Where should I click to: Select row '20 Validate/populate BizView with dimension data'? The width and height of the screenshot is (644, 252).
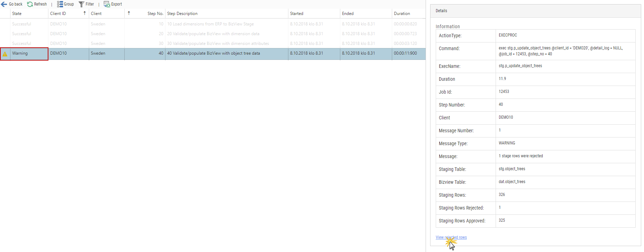(x=213, y=34)
